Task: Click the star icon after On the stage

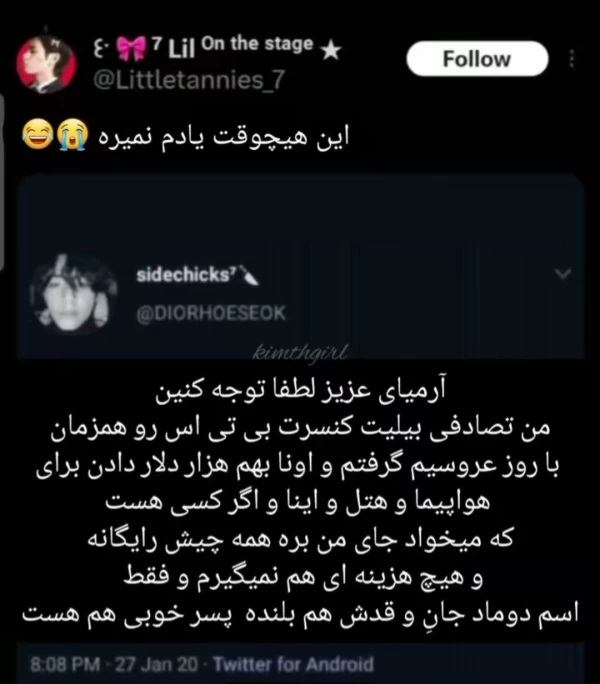Action: (x=331, y=51)
